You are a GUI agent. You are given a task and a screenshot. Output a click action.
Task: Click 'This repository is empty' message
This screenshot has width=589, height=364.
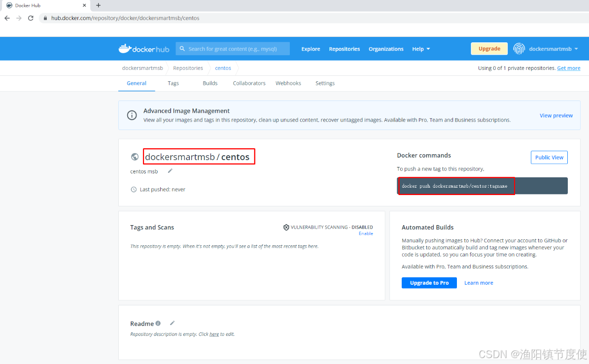pos(224,246)
